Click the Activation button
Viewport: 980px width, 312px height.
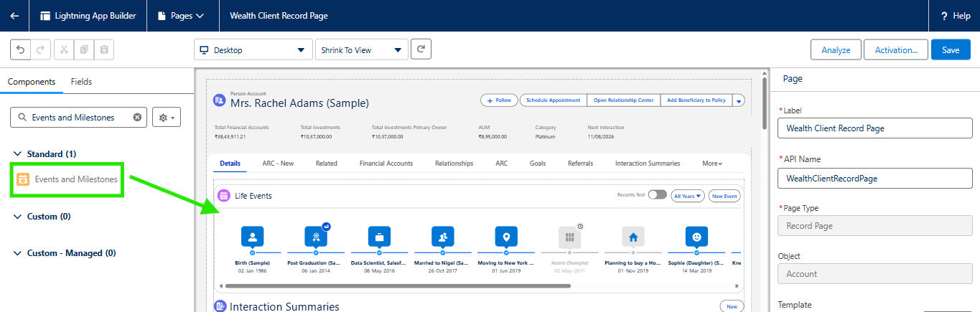coord(896,50)
